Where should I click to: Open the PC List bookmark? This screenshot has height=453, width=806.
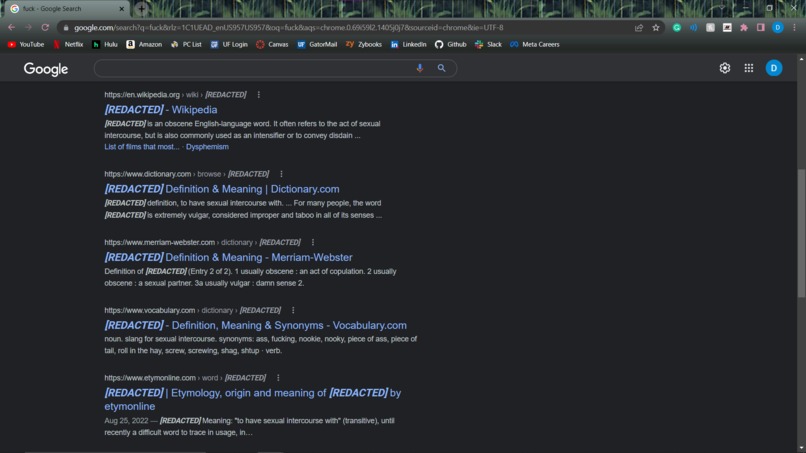187,45
